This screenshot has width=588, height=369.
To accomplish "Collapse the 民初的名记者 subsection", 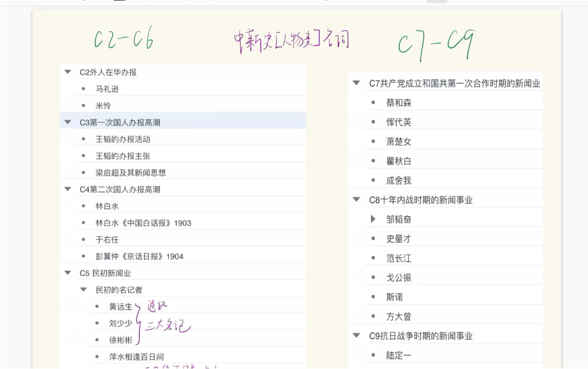I will pos(83,290).
